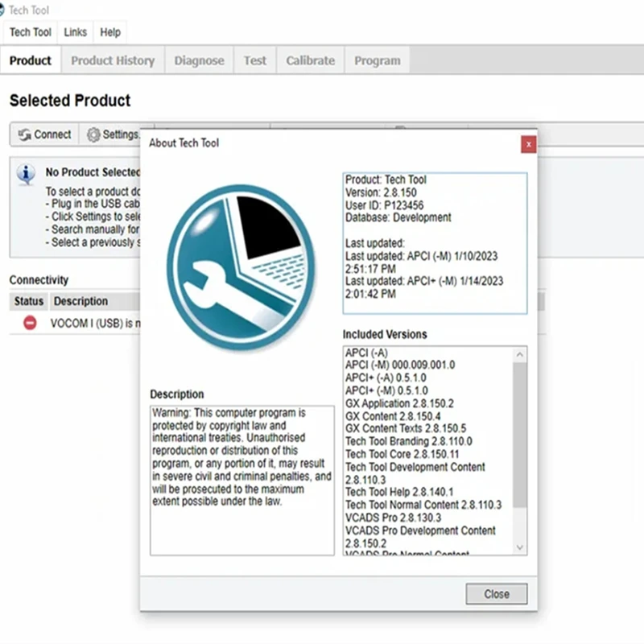
Task: Open the Tech Tool menu
Action: (31, 32)
